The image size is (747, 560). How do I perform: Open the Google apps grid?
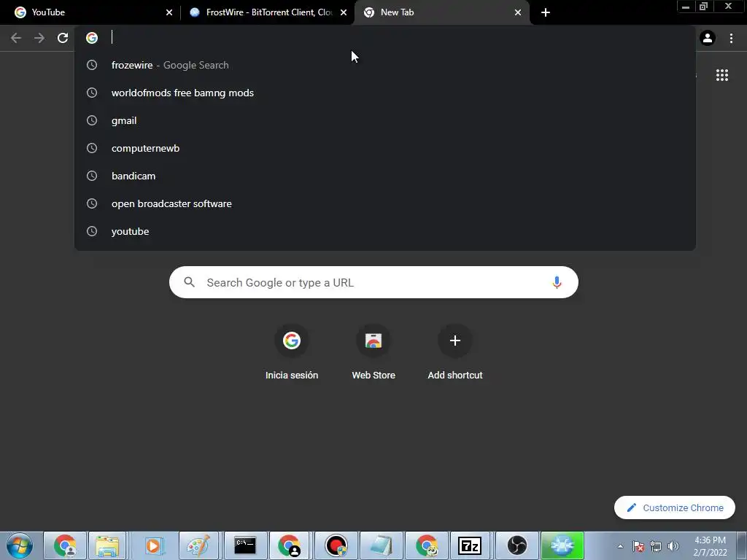point(721,75)
